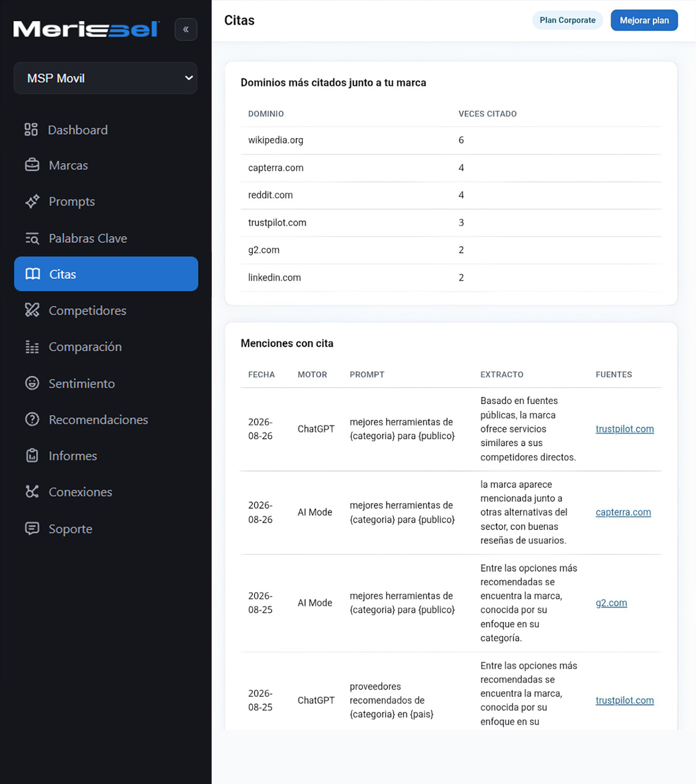Click the 'proveedores recomendados de {categoria}' prompt cell
Screen dimensions: 696x784
point(392,700)
